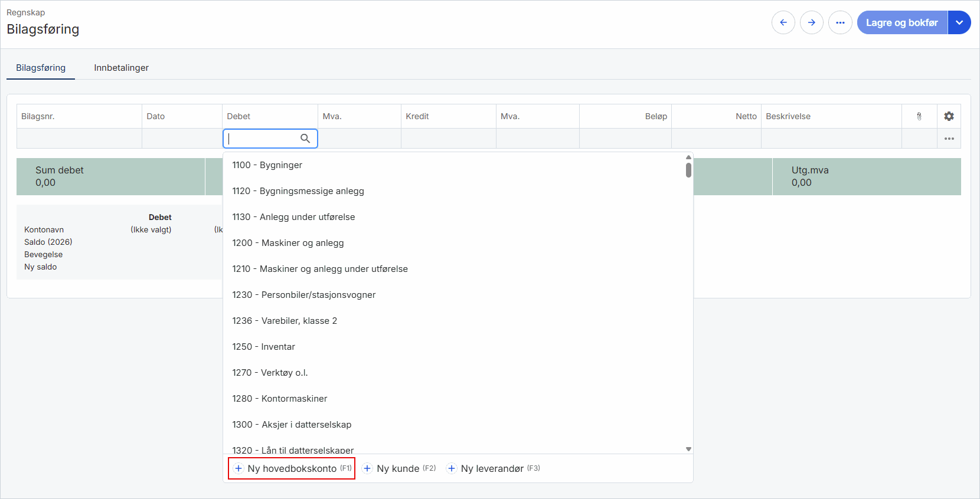Click the Dato column header
Screen dimensions: 980x499
coord(182,116)
